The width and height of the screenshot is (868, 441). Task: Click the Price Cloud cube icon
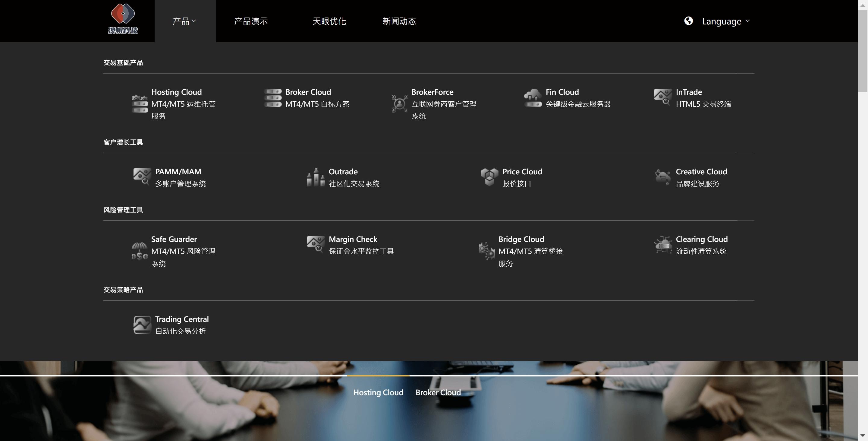[489, 177]
